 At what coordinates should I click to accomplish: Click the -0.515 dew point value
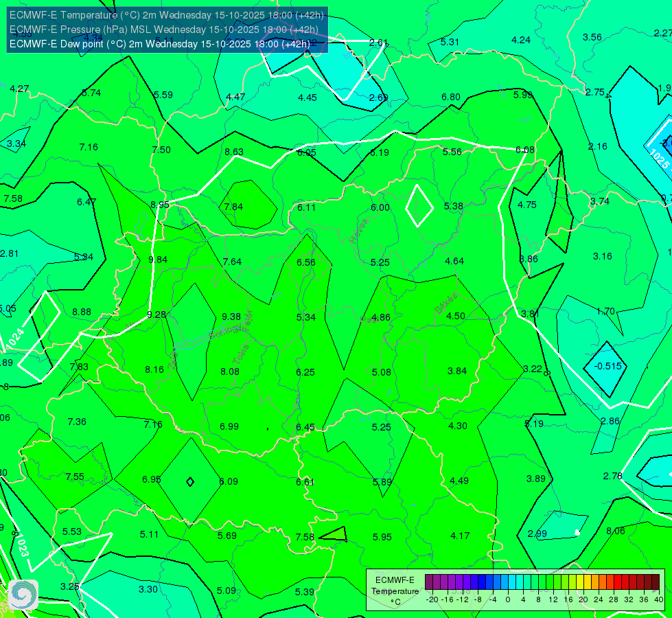click(607, 366)
